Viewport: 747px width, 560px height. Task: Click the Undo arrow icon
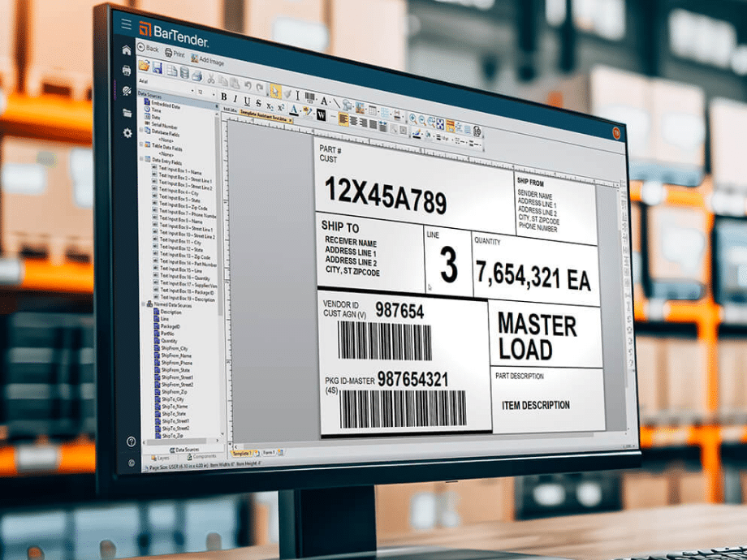pos(248,85)
